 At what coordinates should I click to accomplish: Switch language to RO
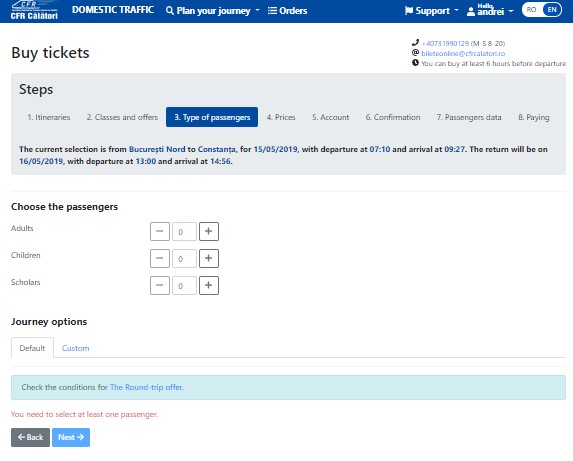(531, 10)
